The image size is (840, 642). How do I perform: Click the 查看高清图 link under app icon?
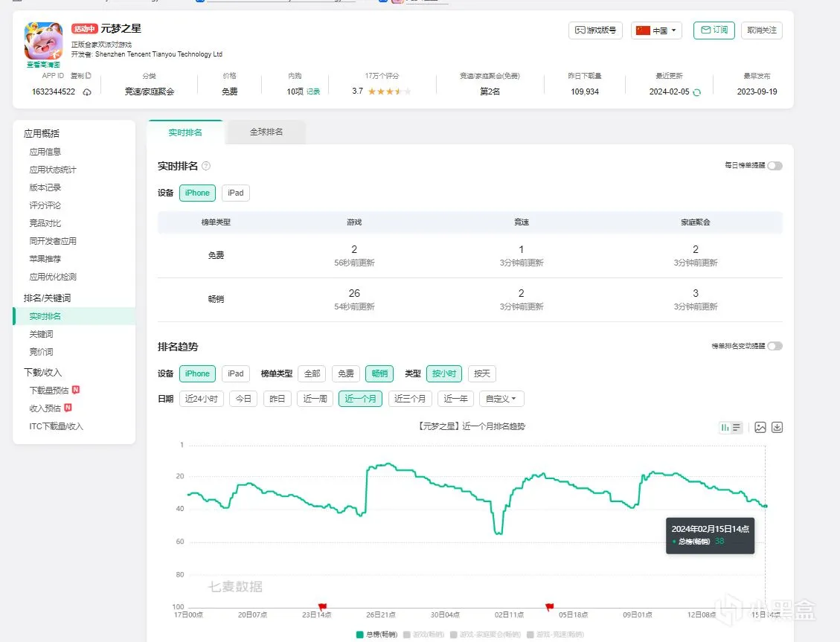[43, 65]
